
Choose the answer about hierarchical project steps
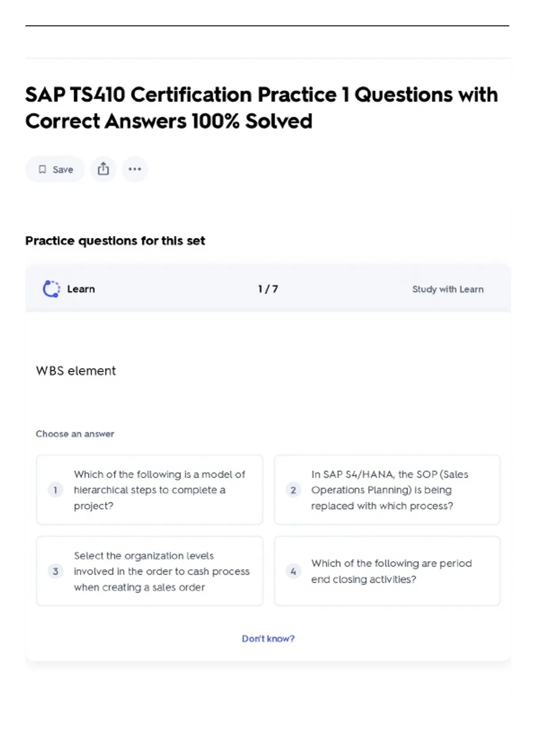159,490
